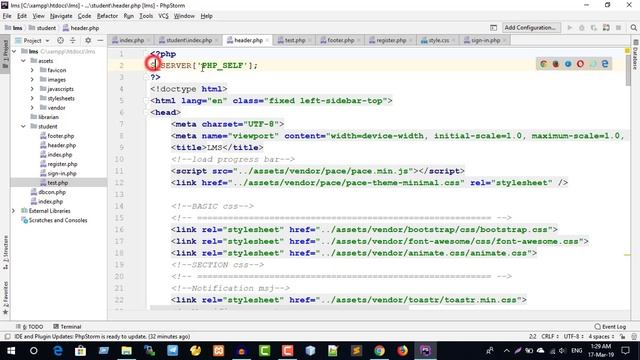Open the Terminal tool window
This screenshot has width=640, height=360.
pyautogui.click(x=67, y=327)
